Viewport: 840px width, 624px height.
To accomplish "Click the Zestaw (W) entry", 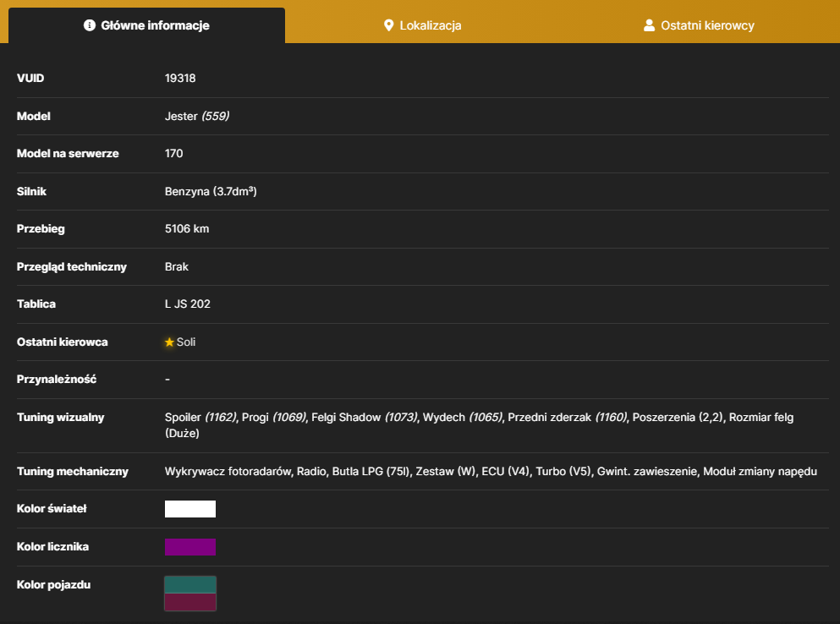I will click(x=446, y=471).
